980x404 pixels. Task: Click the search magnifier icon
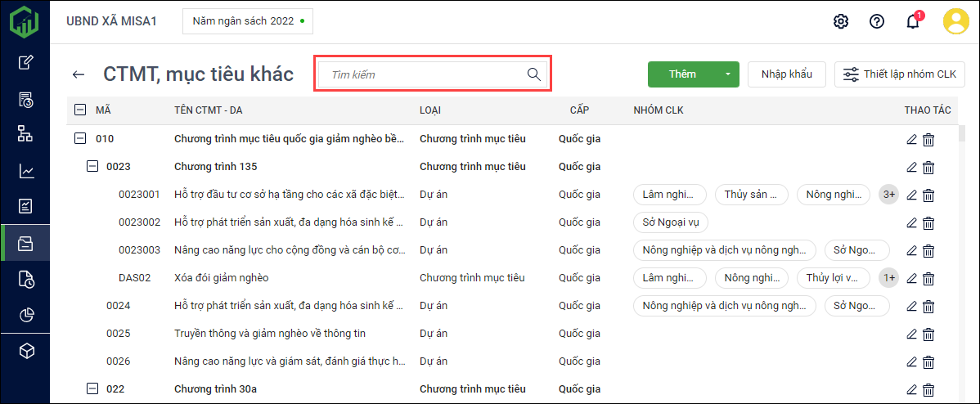[534, 74]
